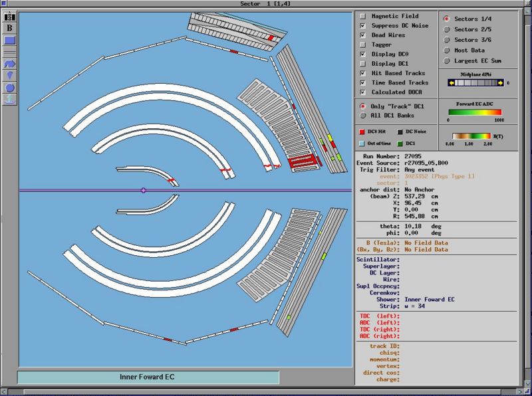Image resolution: width=532 pixels, height=396 pixels.
Task: Select the line drawing tool
Action: (x=9, y=52)
